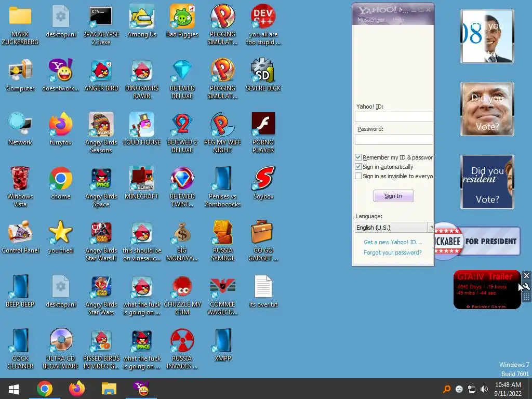The width and height of the screenshot is (532, 399).
Task: Open the RUSSIA INVADES radiation icon
Action: pos(182,349)
